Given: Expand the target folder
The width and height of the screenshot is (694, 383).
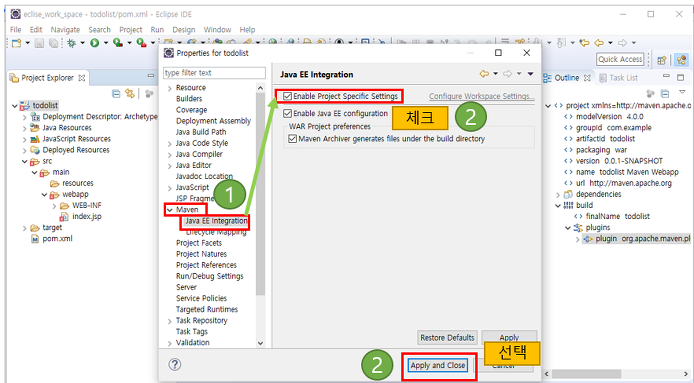Looking at the screenshot, I should tap(25, 228).
